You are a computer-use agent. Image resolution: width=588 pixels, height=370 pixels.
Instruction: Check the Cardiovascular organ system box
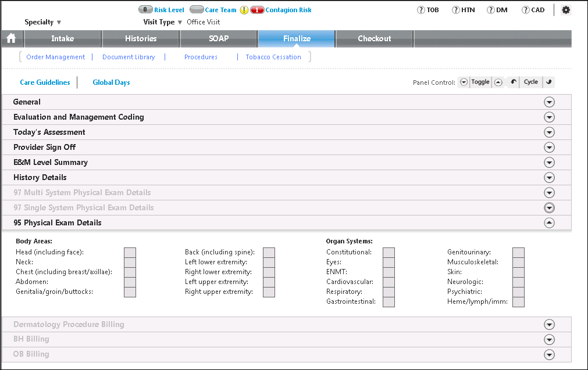389,282
